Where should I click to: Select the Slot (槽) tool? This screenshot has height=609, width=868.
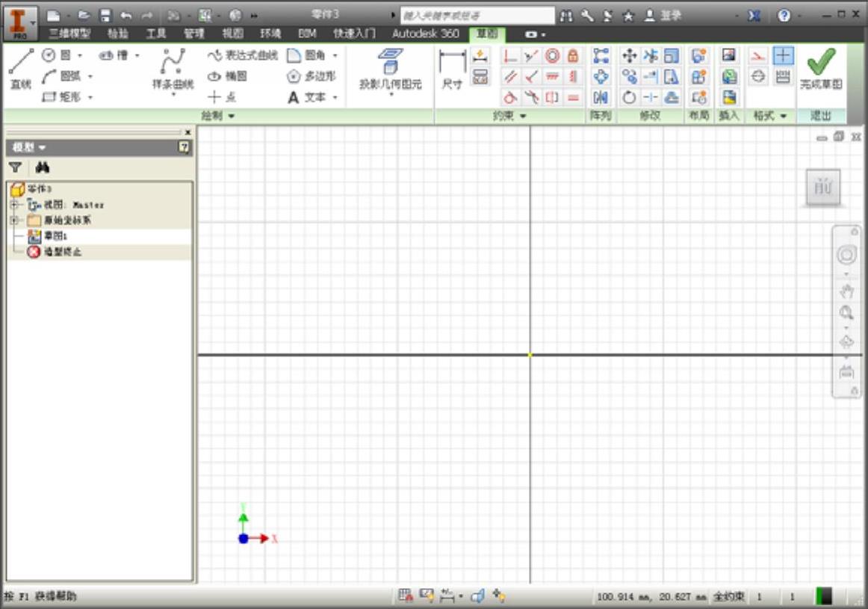[114, 55]
